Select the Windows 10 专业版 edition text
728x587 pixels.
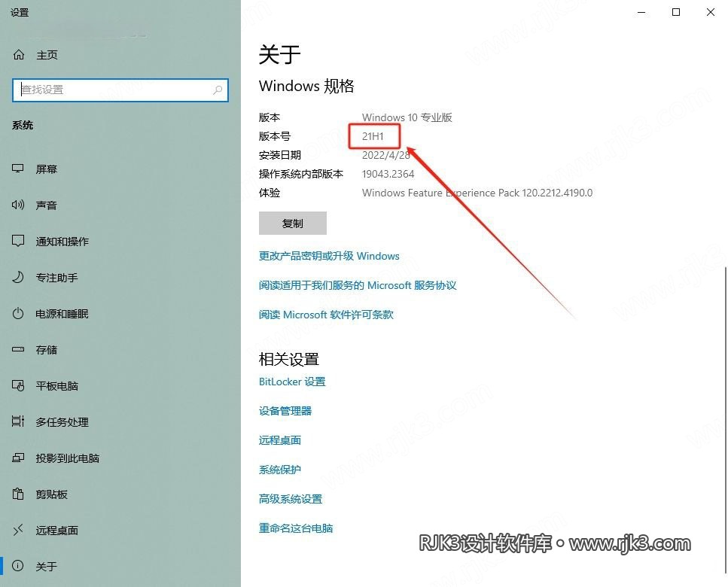407,117
